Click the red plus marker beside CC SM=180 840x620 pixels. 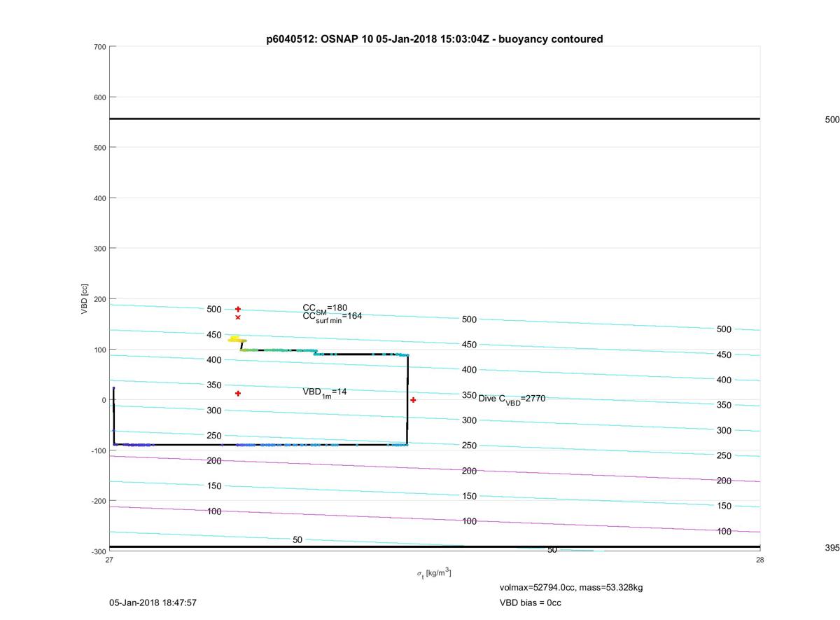238,309
